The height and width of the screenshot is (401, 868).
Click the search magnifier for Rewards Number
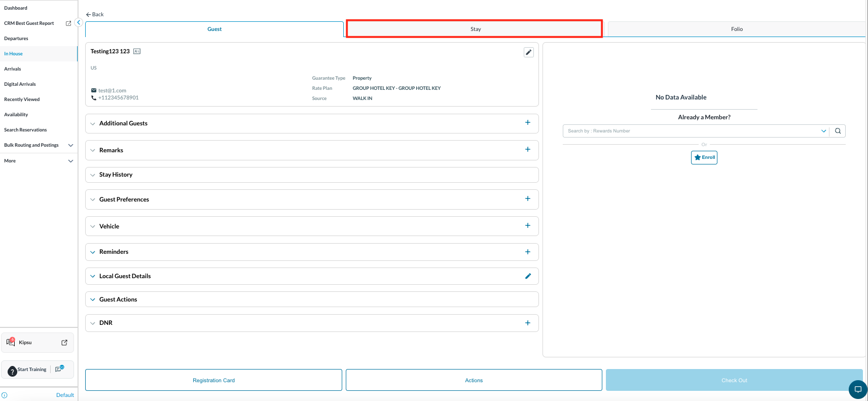click(838, 131)
